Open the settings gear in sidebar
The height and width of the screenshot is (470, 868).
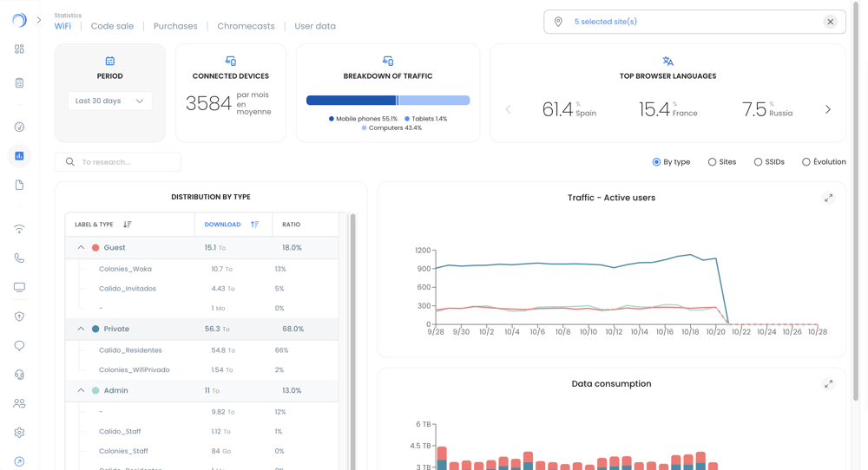pos(19,433)
